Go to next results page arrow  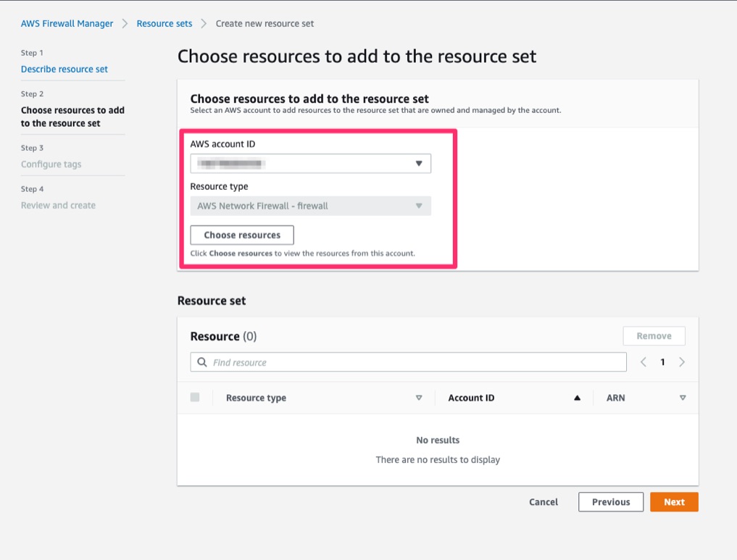tap(681, 362)
